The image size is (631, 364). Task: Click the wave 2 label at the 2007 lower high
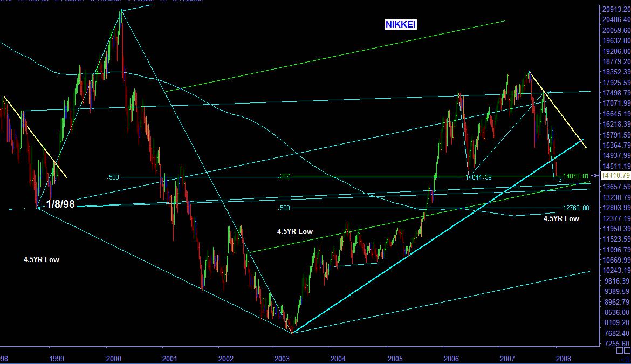[548, 93]
